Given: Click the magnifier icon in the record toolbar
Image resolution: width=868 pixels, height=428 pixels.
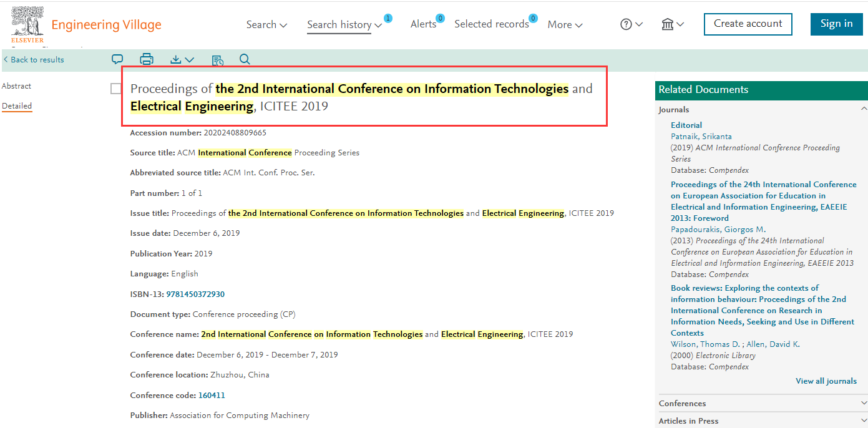Looking at the screenshot, I should [245, 59].
